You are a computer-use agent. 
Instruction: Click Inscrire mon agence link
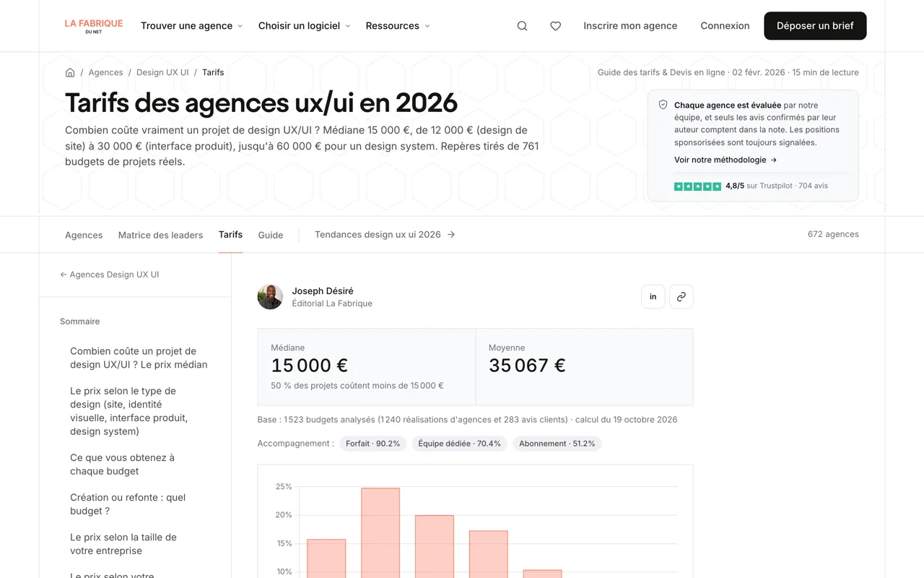(630, 26)
